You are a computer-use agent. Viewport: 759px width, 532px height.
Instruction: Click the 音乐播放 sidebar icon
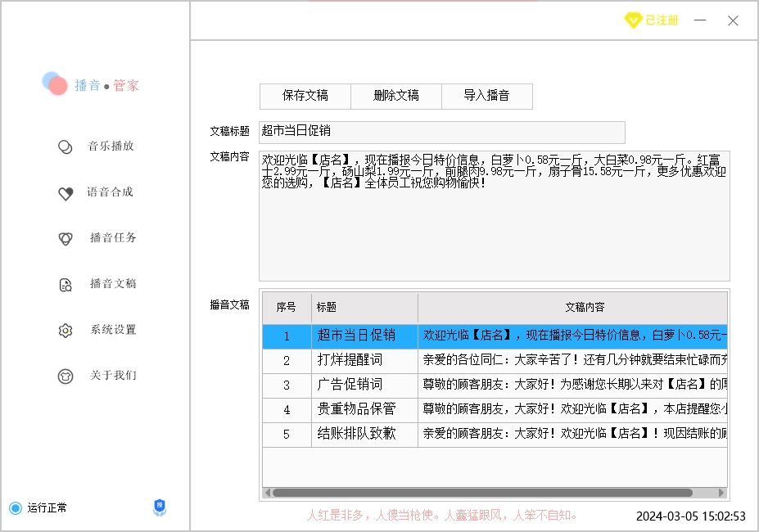pyautogui.click(x=65, y=147)
